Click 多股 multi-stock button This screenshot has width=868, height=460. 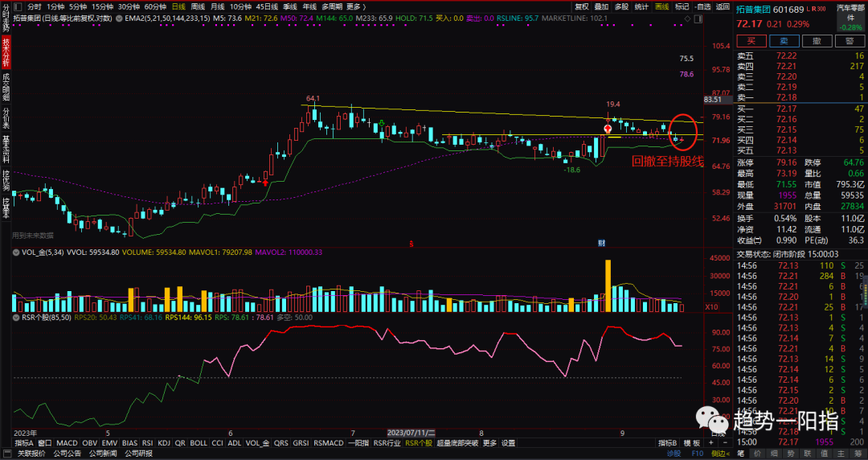click(x=621, y=6)
